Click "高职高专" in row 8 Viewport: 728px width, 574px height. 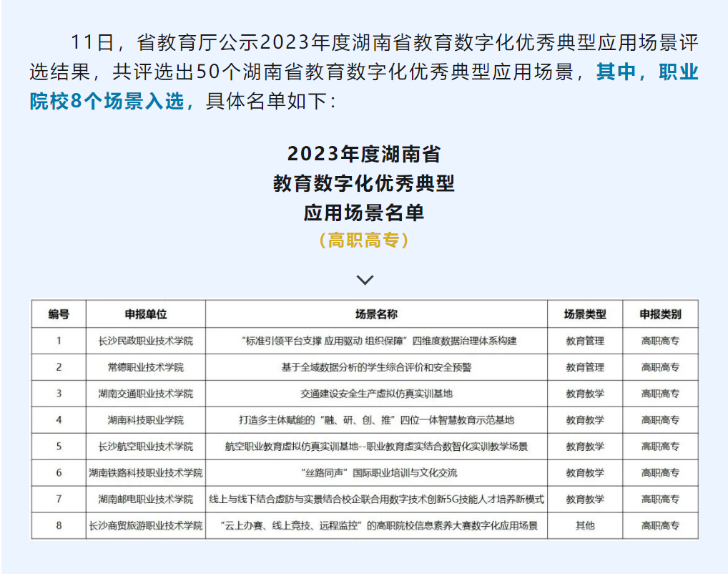[x=660, y=525]
